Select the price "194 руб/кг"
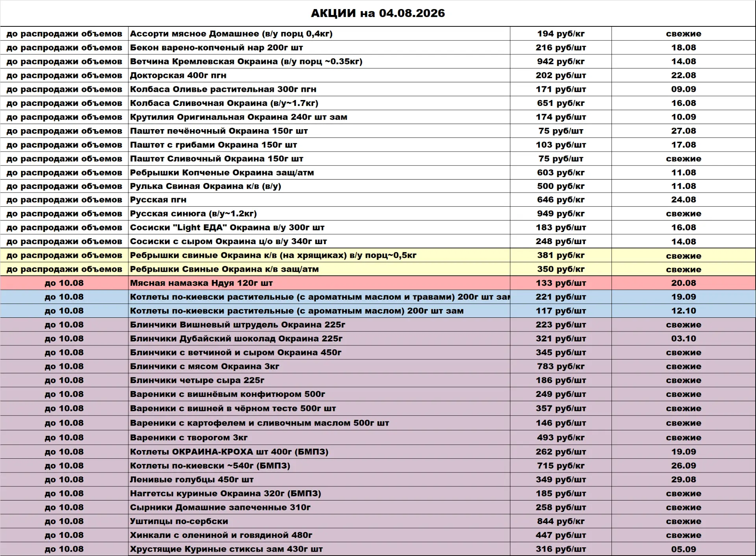The image size is (756, 556). (561, 34)
